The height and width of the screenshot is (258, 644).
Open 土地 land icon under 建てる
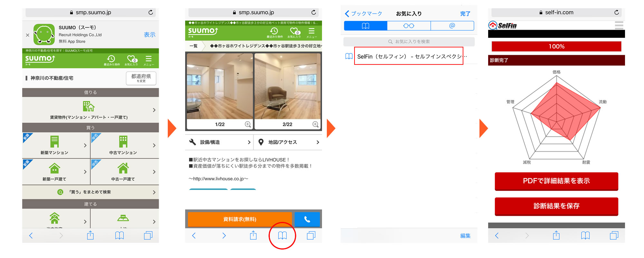(x=123, y=218)
